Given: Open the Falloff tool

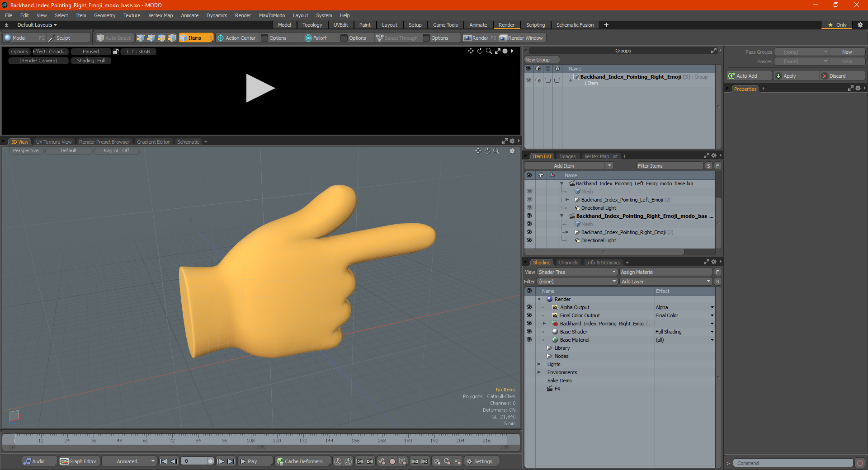Looking at the screenshot, I should (316, 38).
